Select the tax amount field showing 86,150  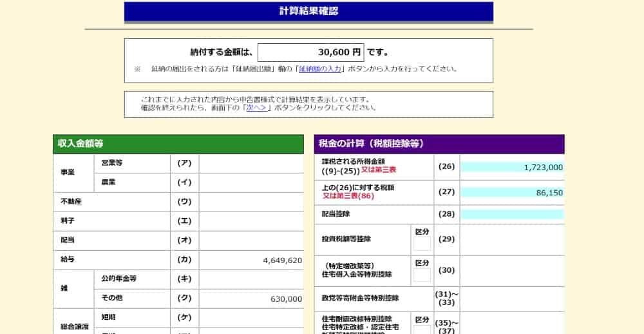coord(511,192)
